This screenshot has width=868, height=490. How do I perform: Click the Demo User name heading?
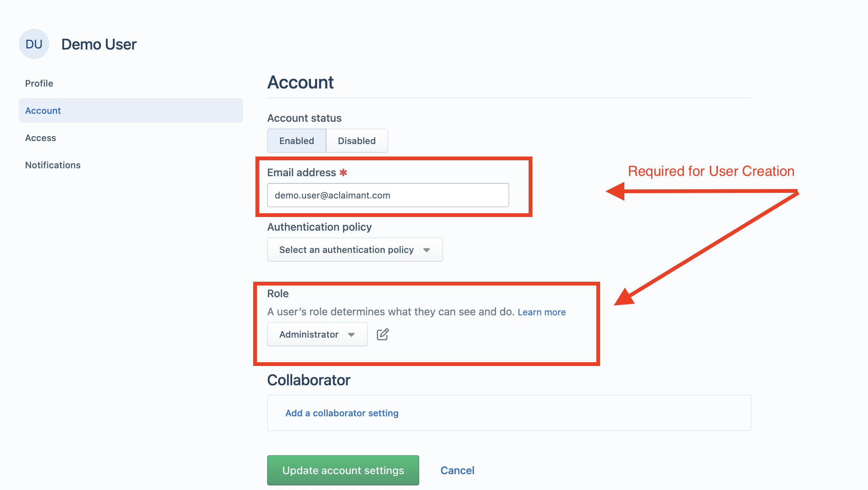pos(99,44)
